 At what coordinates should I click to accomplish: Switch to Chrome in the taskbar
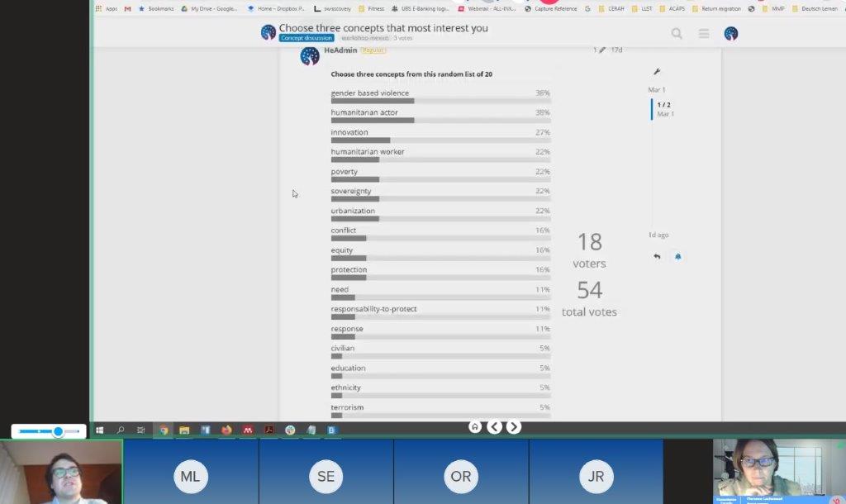pos(164,430)
